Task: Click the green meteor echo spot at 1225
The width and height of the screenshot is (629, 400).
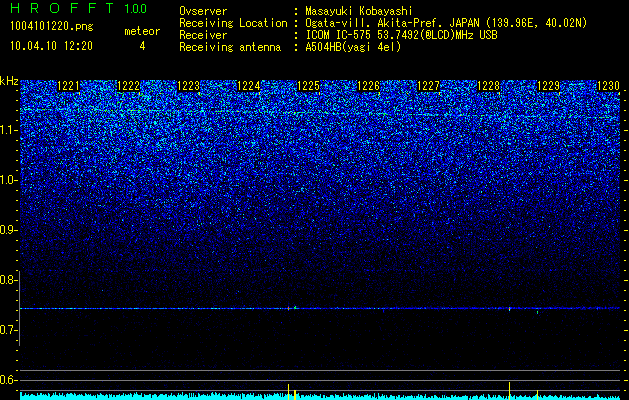Action: [295, 307]
